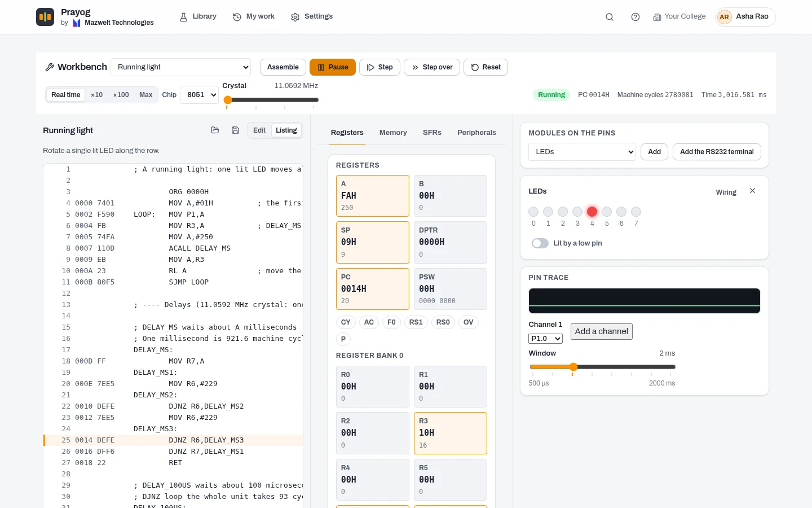Select the ×100 speed option

coord(121,95)
